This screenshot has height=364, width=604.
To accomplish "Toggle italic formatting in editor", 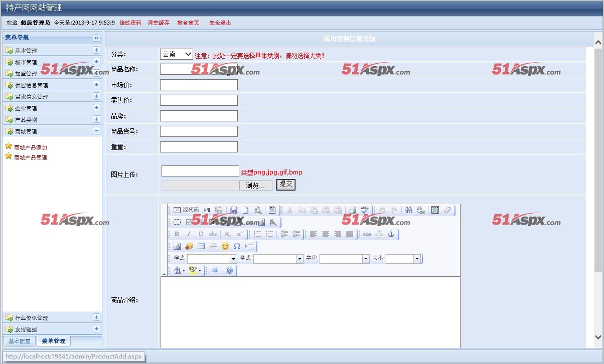I will [189, 234].
